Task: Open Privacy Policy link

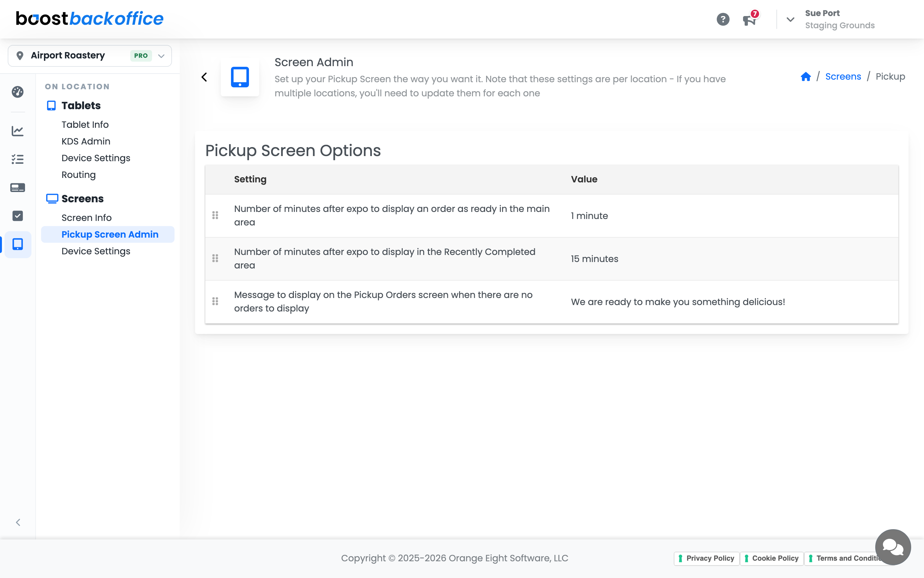Action: pos(706,558)
